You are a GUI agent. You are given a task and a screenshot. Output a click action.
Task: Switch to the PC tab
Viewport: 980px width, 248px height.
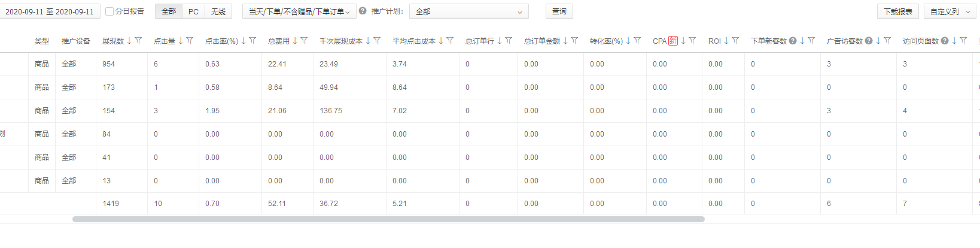pyautogui.click(x=193, y=11)
